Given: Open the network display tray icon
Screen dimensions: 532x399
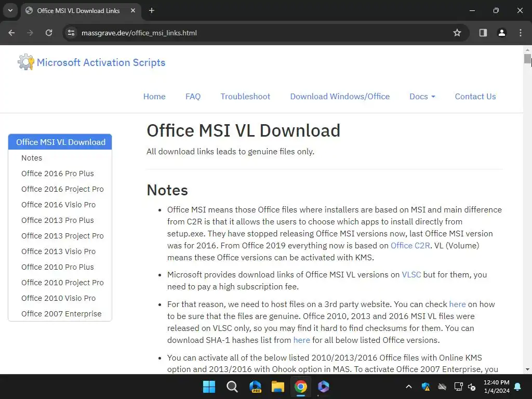Looking at the screenshot, I should (458, 387).
